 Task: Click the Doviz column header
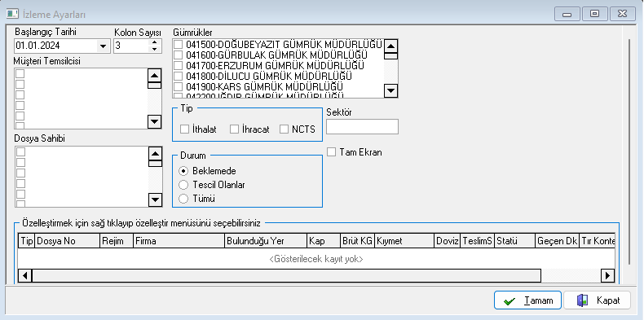click(x=448, y=241)
